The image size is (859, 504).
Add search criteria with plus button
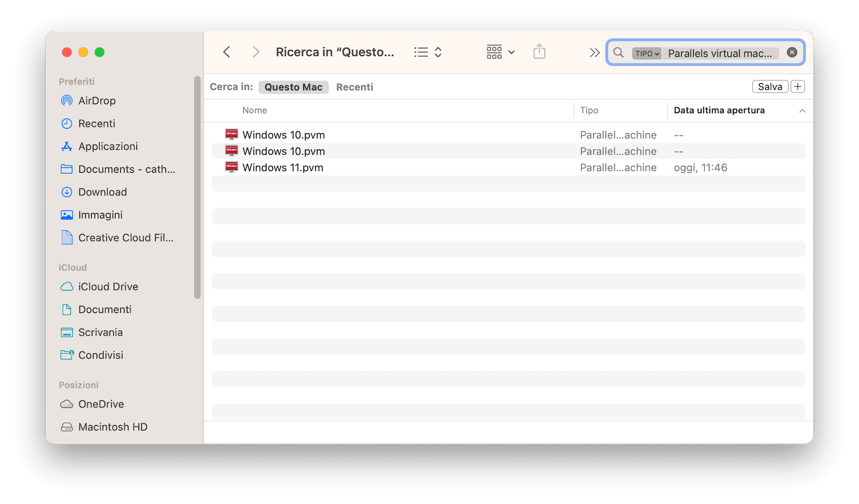(x=798, y=86)
